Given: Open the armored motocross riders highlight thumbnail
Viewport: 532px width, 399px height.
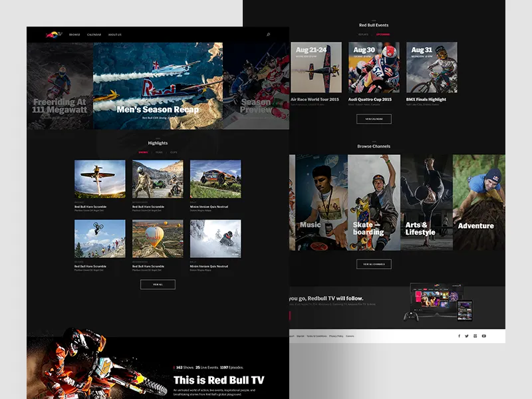Looking at the screenshot, I should tap(158, 179).
